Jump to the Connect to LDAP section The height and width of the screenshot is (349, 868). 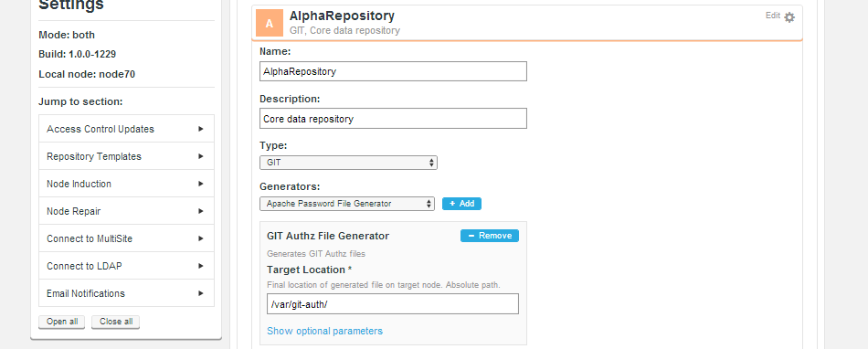(x=126, y=266)
